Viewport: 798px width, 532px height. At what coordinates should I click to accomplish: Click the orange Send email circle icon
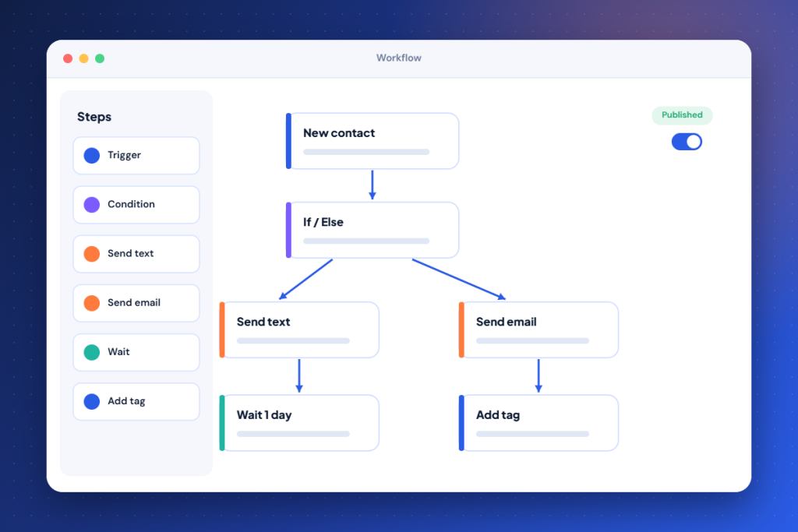point(92,303)
